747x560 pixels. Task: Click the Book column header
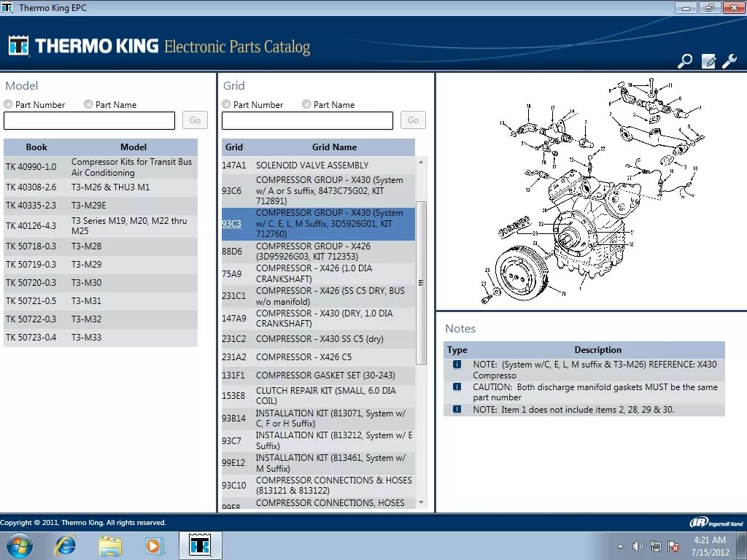36,147
